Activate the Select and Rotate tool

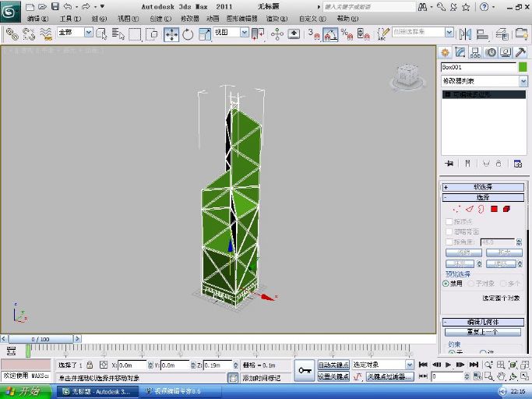(x=188, y=34)
